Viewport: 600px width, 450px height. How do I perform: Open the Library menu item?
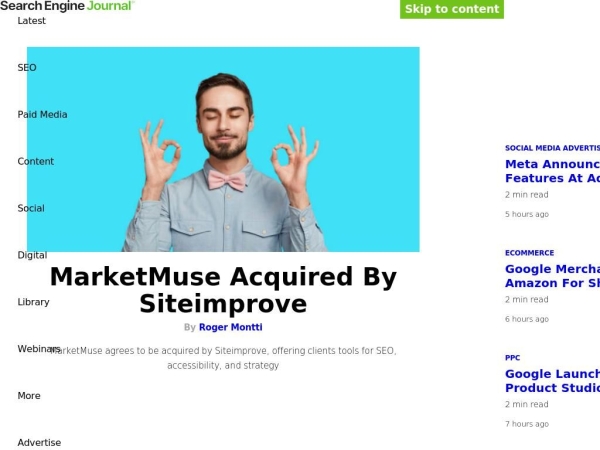coord(33,302)
